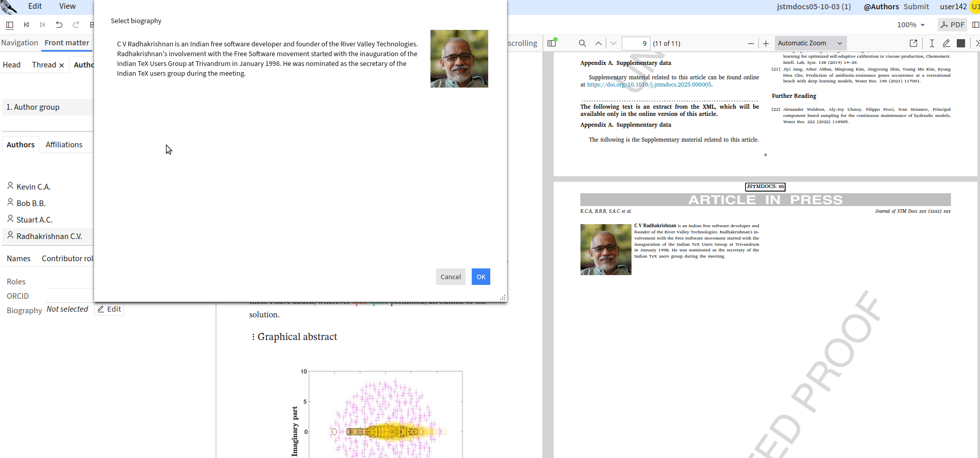Open the 100% zoom level dropdown
The image size is (980, 458).
click(x=910, y=25)
